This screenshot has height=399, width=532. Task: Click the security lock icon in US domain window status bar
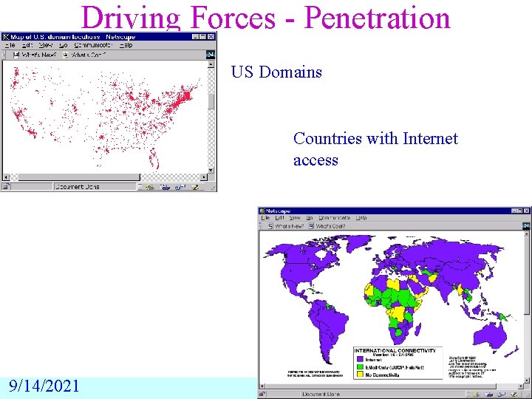(x=6, y=187)
